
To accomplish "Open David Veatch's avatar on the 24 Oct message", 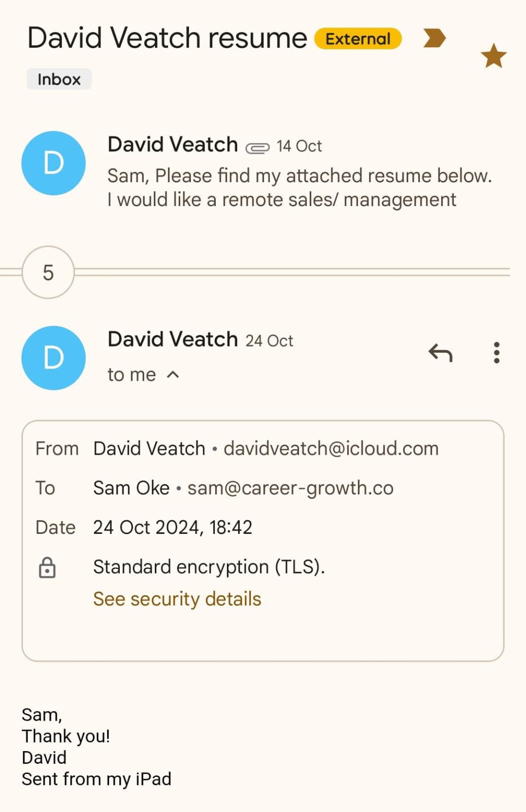I will pos(53,358).
